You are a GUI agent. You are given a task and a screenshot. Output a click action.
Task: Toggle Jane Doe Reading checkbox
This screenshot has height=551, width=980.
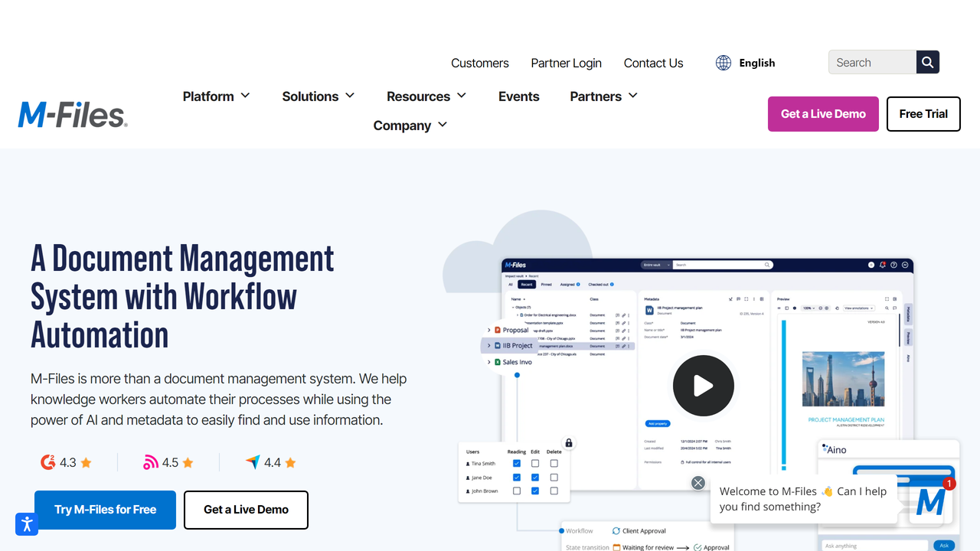(x=517, y=478)
